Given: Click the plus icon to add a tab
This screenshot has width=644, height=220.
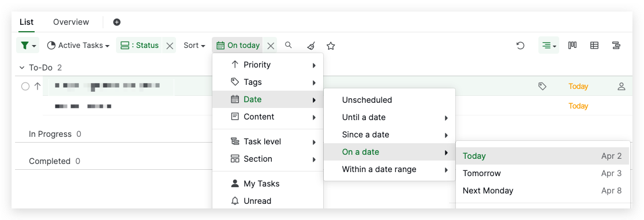Looking at the screenshot, I should point(117,22).
